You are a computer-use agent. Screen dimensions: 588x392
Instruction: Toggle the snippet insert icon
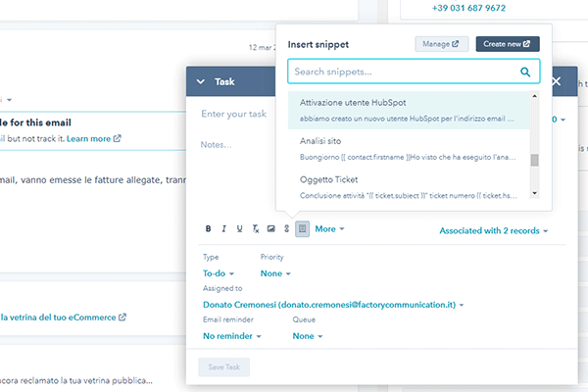pos(302,228)
